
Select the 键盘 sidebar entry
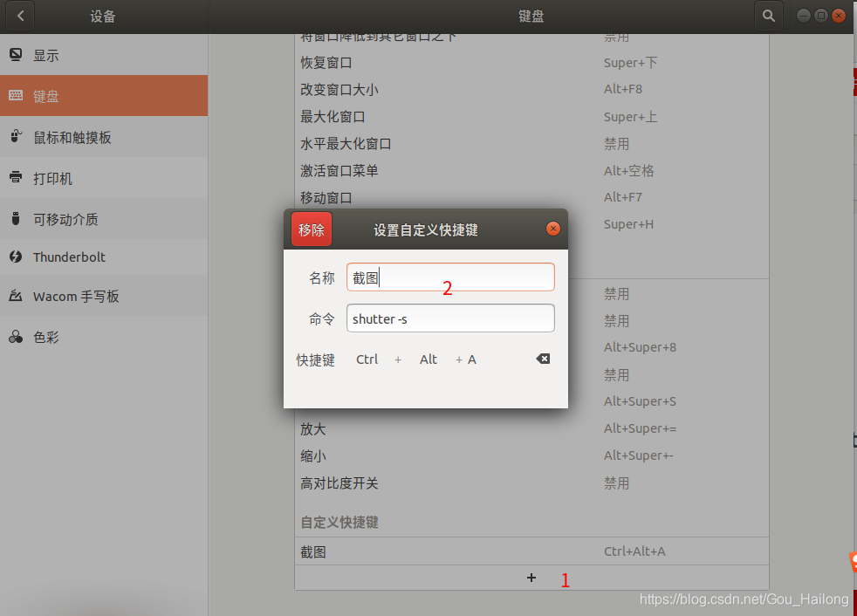[x=104, y=96]
